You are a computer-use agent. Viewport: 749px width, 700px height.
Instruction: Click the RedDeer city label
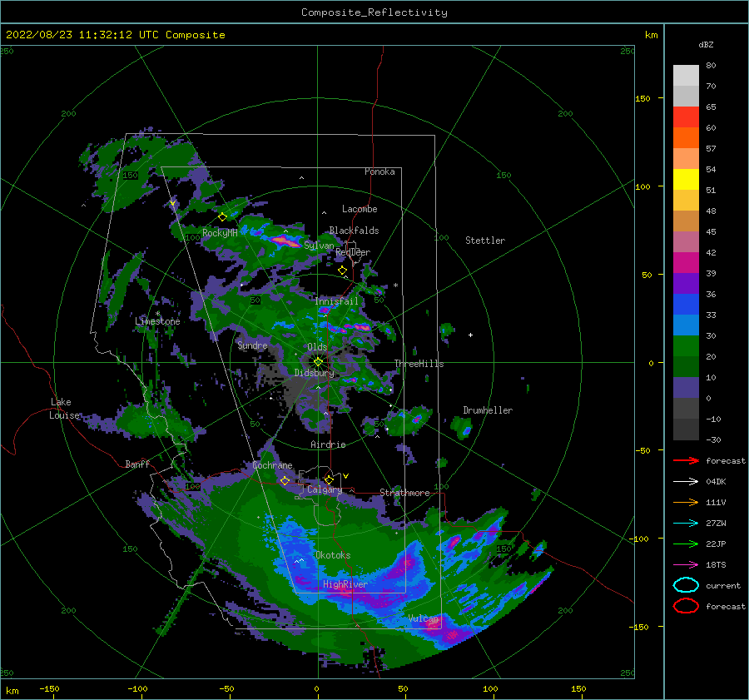pyautogui.click(x=353, y=252)
